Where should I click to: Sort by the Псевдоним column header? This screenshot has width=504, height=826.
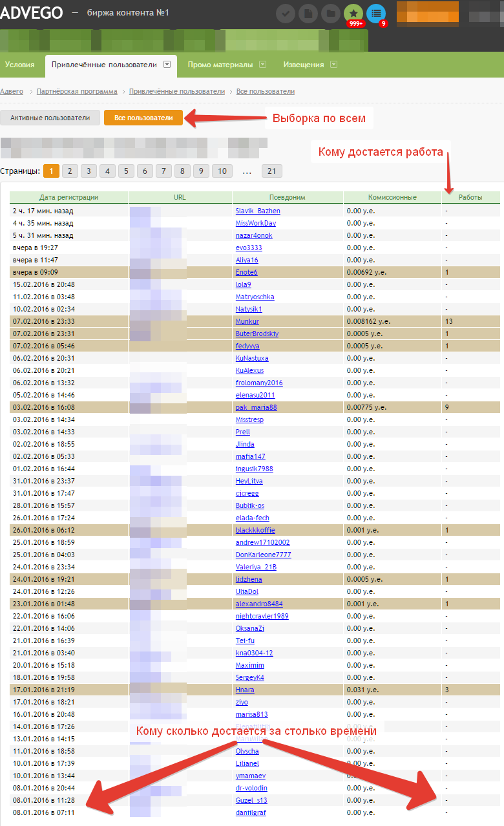[x=288, y=197]
